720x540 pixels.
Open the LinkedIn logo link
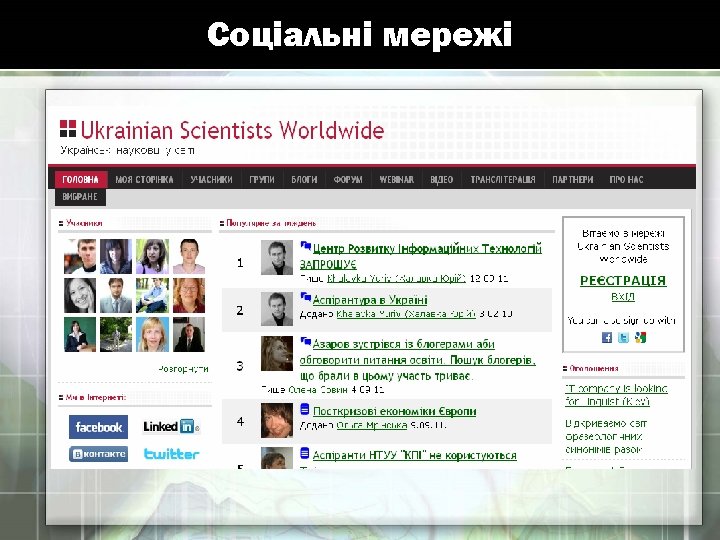171,427
